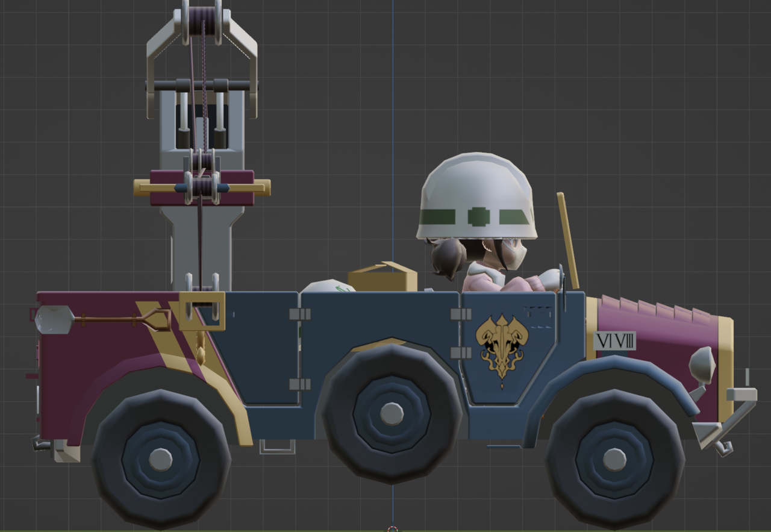Screen dimensions: 771x532
Task: Click the gold emblem on the door
Action: click(x=502, y=350)
